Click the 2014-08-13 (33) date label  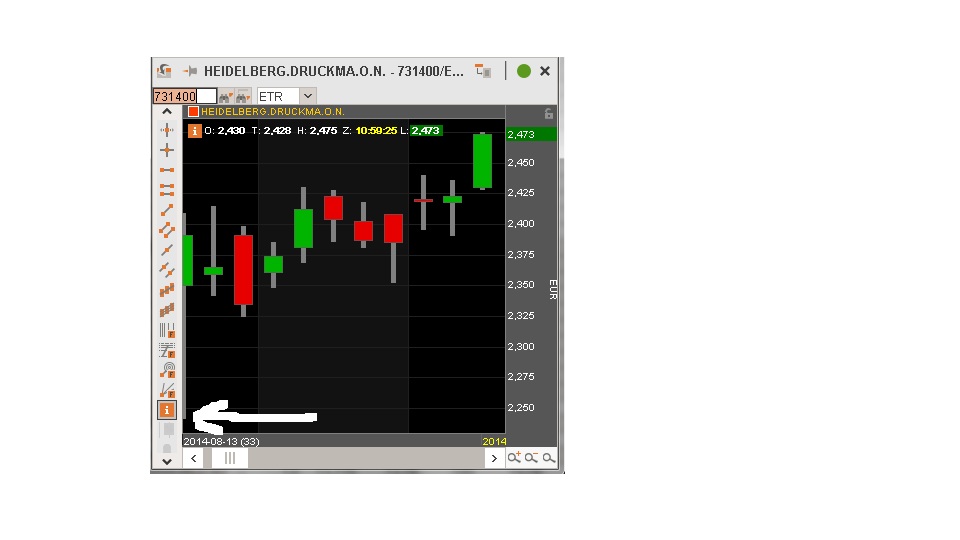(221, 441)
